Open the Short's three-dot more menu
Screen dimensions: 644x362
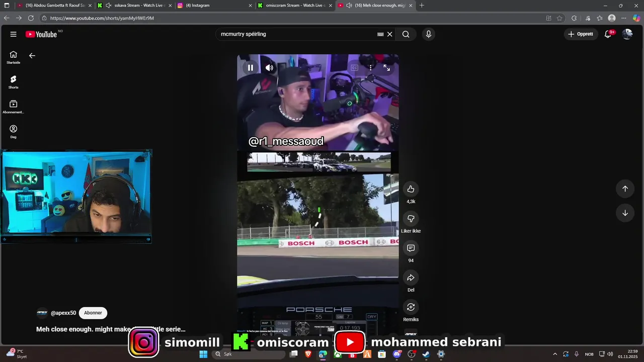370,67
